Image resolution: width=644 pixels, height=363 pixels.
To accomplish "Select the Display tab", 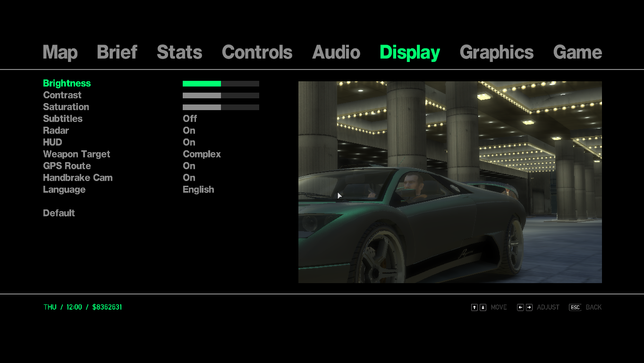I will click(x=410, y=52).
